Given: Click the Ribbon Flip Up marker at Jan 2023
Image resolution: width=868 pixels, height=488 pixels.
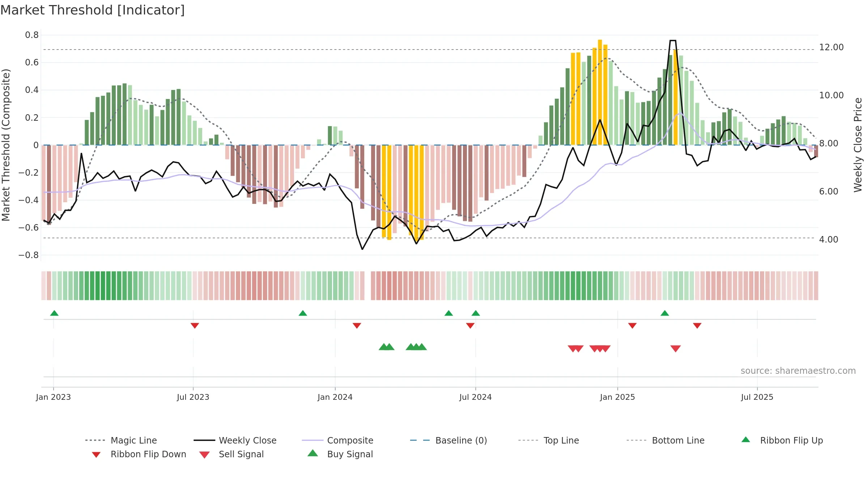Looking at the screenshot, I should pos(54,313).
